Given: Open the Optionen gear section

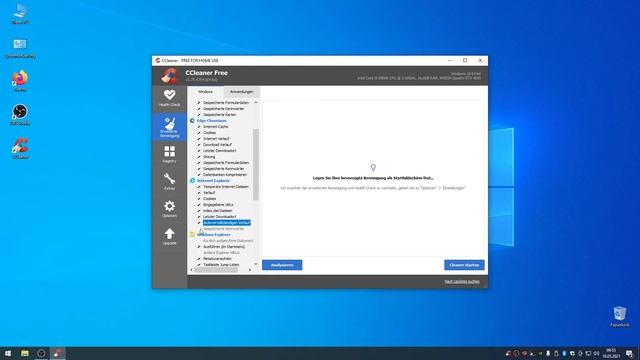Looking at the screenshot, I should tap(169, 209).
